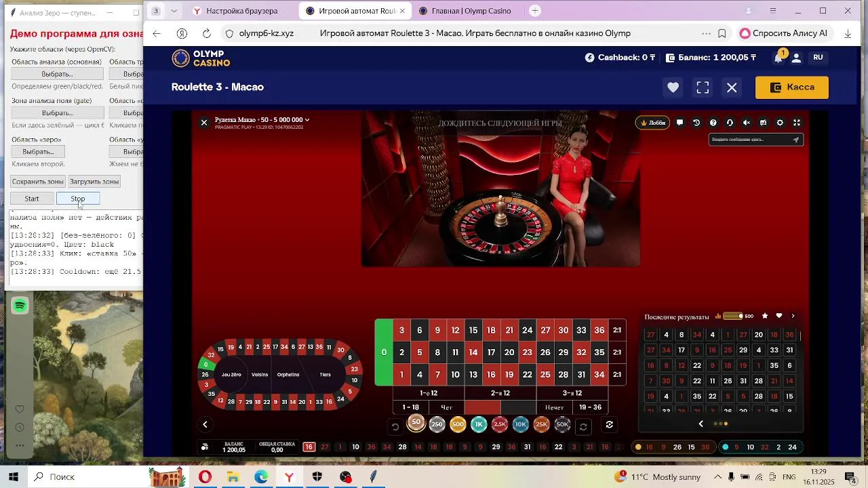
Task: Bet on 1-я 12 dozen
Action: pyautogui.click(x=429, y=393)
